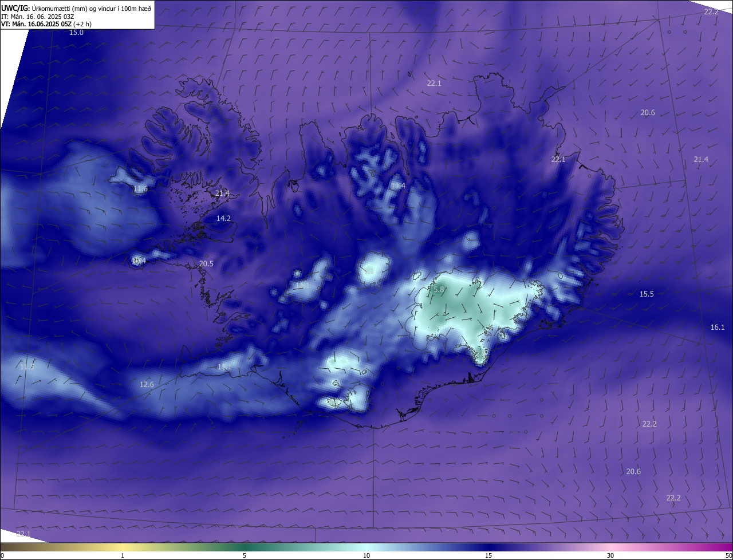Click the color scale tick labeled 5
Image resolution: width=733 pixels, height=560 pixels.
coord(245,555)
